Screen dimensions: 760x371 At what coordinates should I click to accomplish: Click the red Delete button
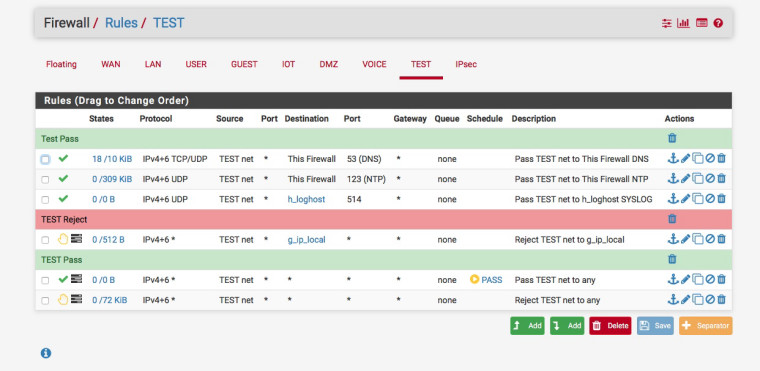[x=610, y=326]
